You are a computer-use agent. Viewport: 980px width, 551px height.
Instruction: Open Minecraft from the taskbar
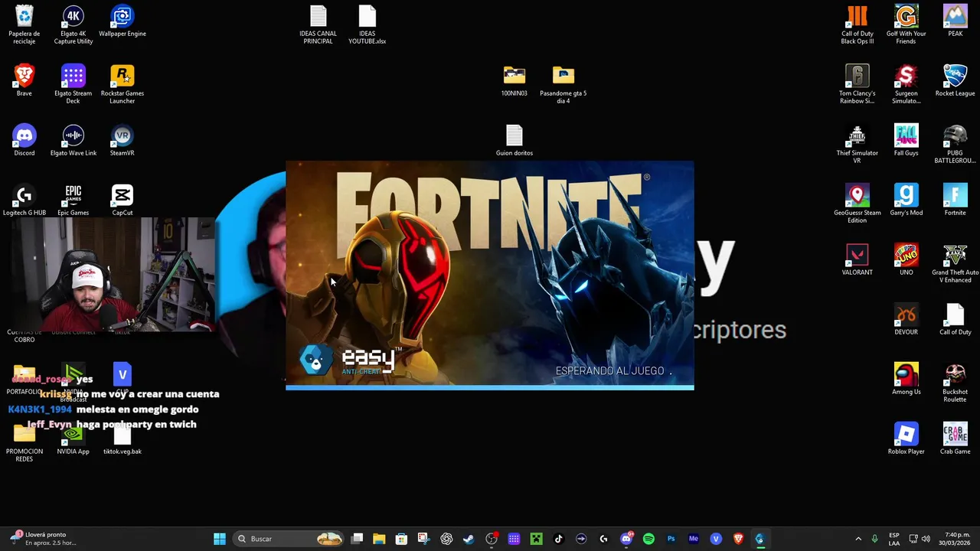(x=536, y=539)
